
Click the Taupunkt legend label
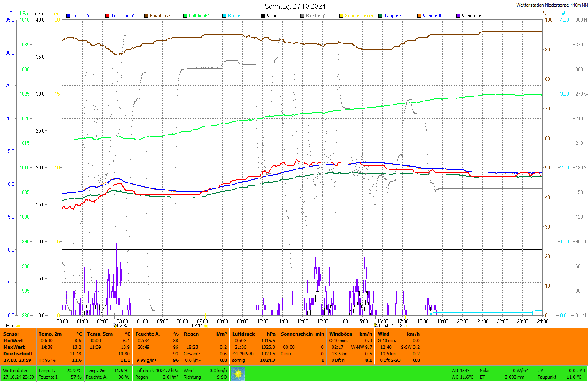coord(394,16)
